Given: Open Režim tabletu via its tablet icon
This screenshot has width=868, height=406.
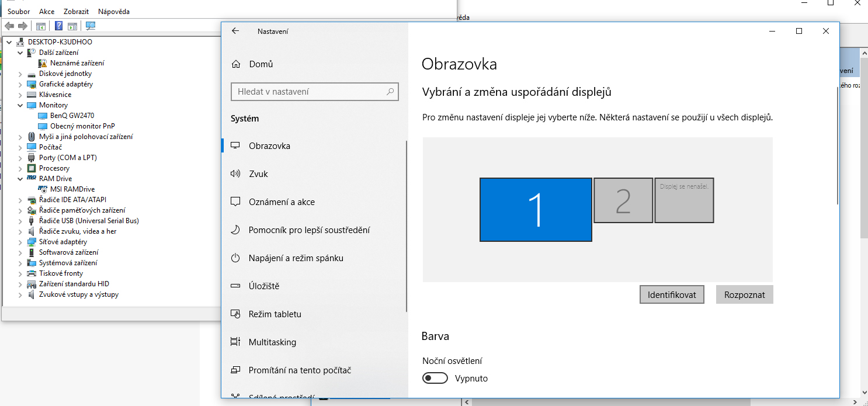Looking at the screenshot, I should (x=236, y=314).
